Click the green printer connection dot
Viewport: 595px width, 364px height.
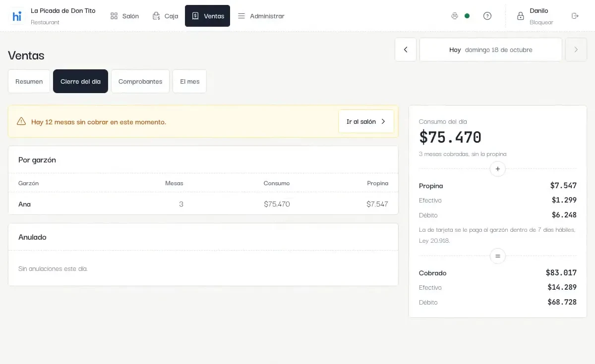467,16
